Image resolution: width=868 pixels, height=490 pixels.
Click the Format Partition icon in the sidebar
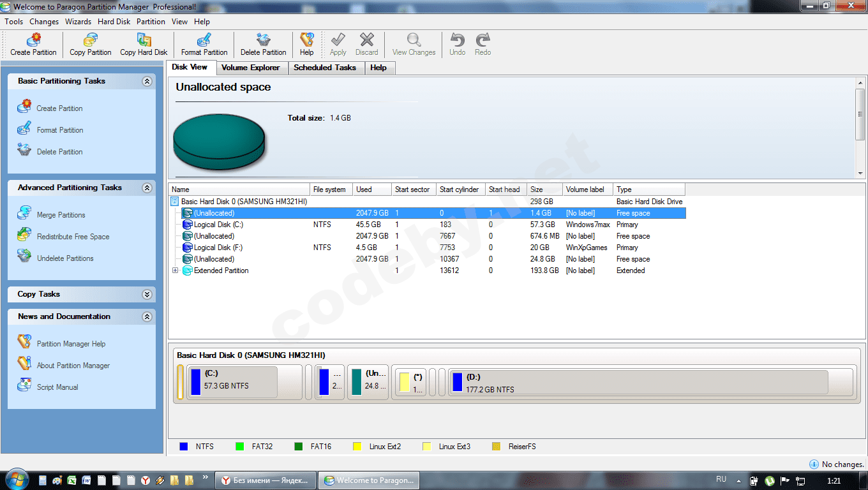tap(24, 128)
